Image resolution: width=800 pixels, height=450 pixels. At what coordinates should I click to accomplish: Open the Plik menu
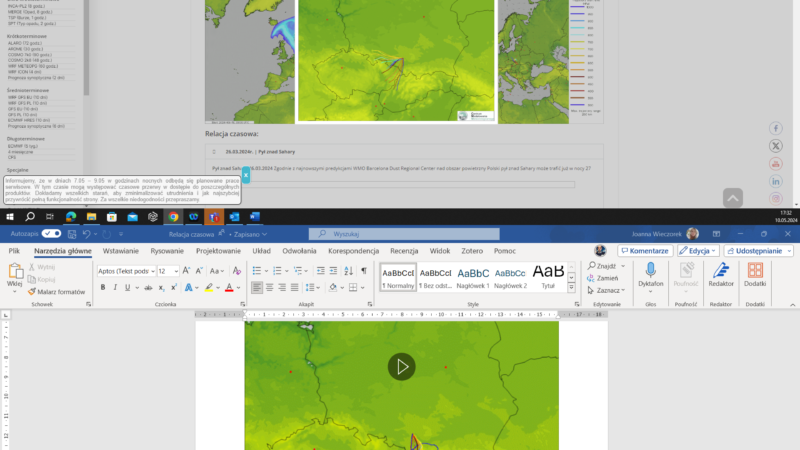pyautogui.click(x=14, y=251)
